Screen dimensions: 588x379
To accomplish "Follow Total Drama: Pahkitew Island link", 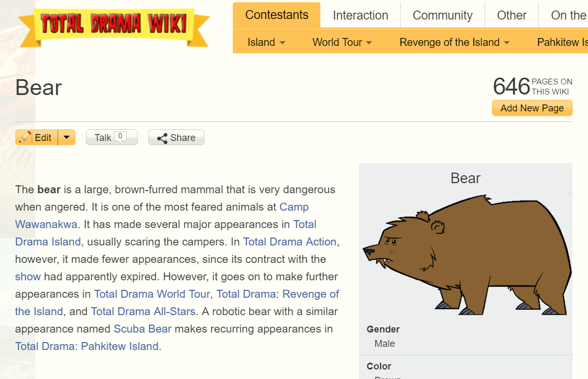I will coord(87,346).
